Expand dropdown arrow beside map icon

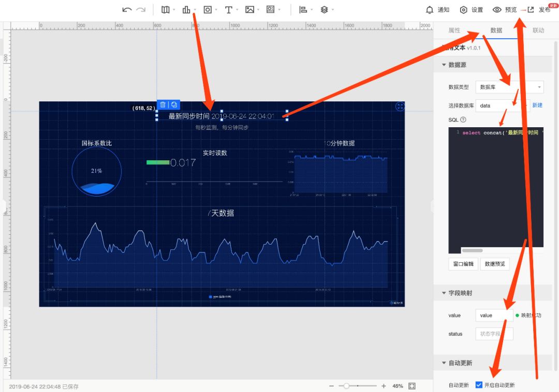[x=173, y=10]
